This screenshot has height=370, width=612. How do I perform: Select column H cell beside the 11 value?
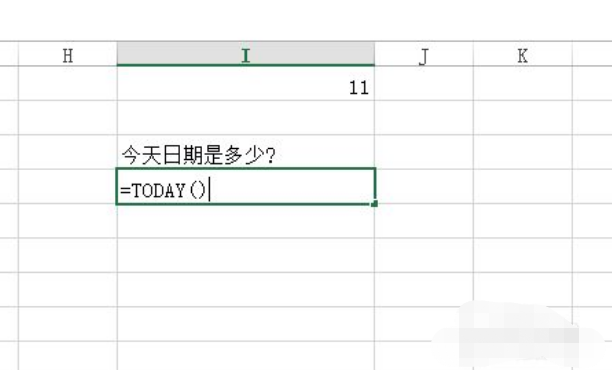(68, 84)
